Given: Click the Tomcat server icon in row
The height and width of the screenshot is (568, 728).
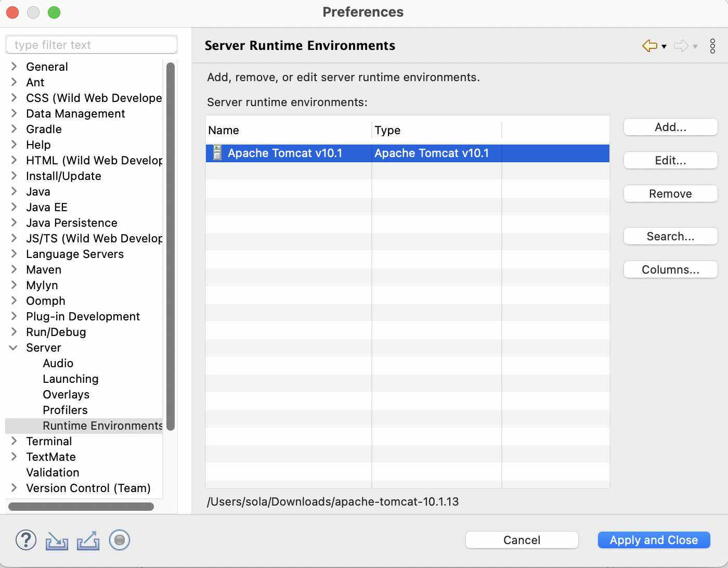Looking at the screenshot, I should [217, 153].
